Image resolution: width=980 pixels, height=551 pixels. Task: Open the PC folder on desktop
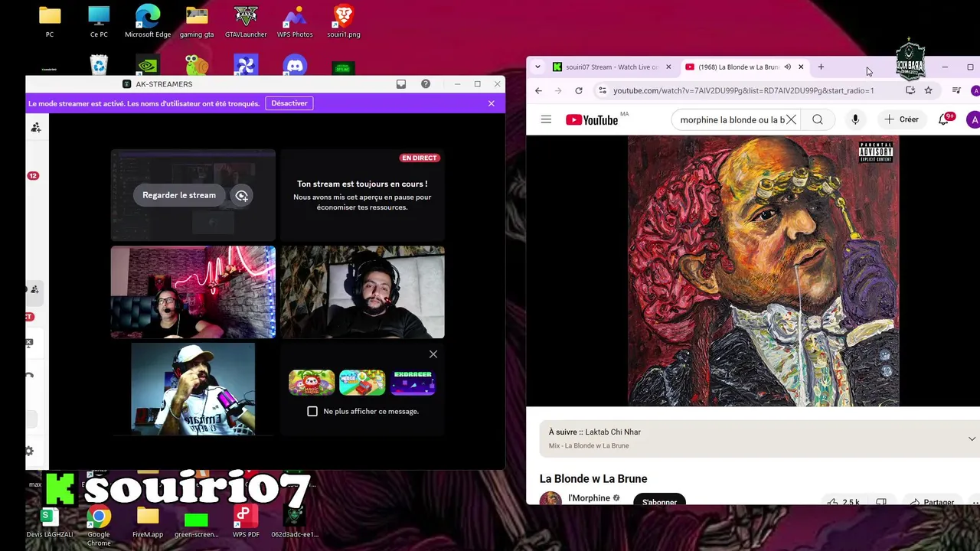click(x=50, y=21)
